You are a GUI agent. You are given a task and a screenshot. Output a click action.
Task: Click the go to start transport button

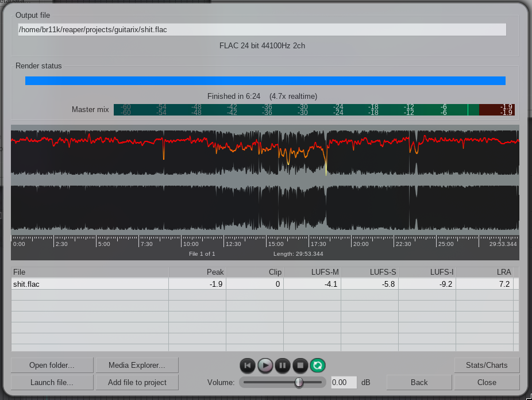(x=247, y=365)
